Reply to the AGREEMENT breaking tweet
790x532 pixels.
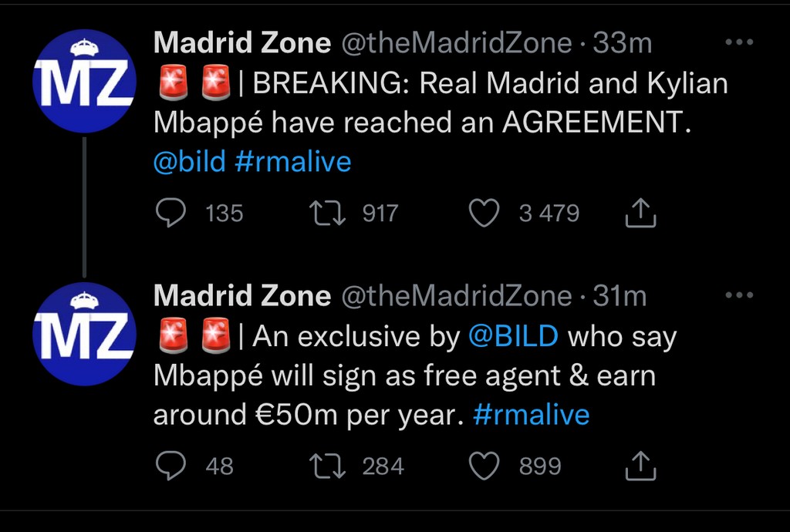click(x=168, y=213)
